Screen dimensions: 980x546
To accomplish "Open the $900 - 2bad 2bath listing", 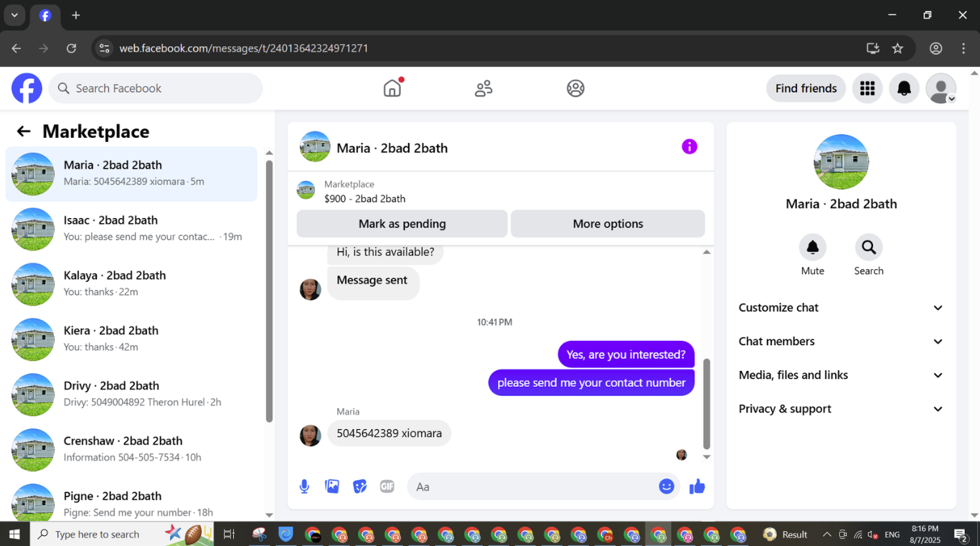I will pos(364,199).
